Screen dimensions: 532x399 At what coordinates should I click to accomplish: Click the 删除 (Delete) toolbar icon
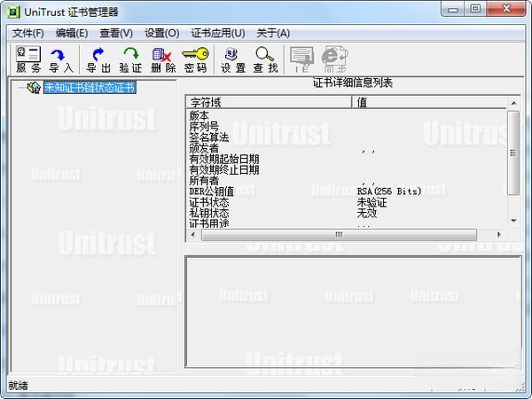pyautogui.click(x=163, y=59)
